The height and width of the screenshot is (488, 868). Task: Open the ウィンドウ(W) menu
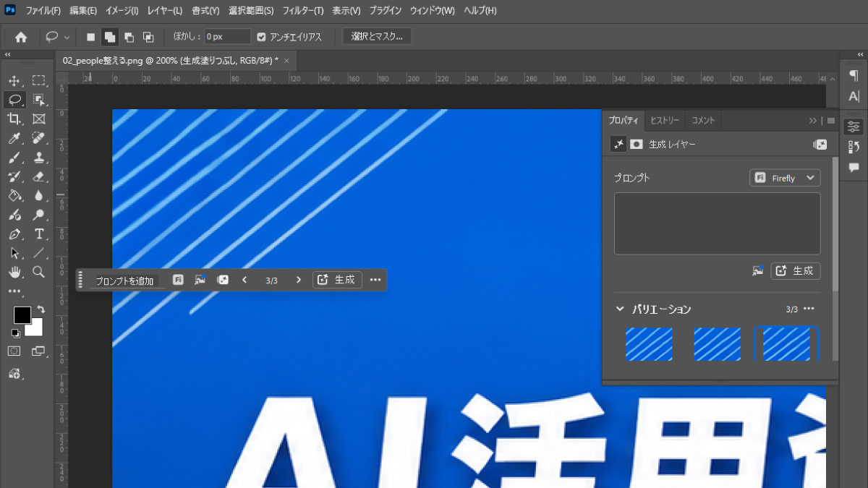[433, 11]
